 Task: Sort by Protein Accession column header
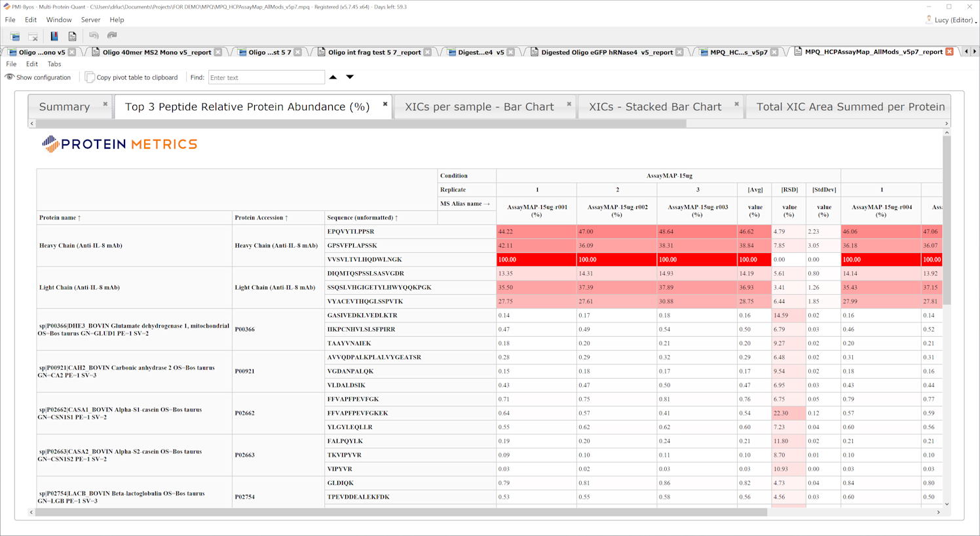coord(261,218)
